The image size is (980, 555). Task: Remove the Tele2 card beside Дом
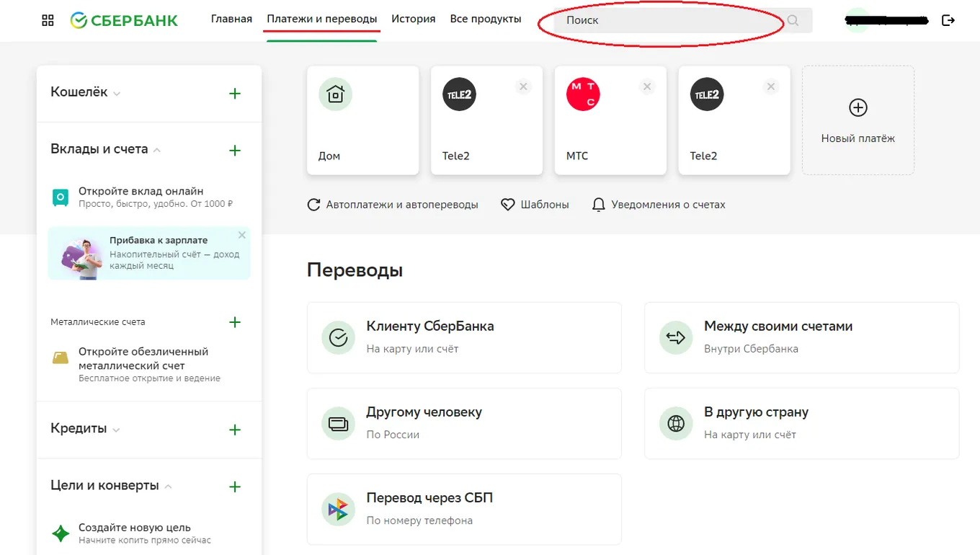(x=524, y=87)
